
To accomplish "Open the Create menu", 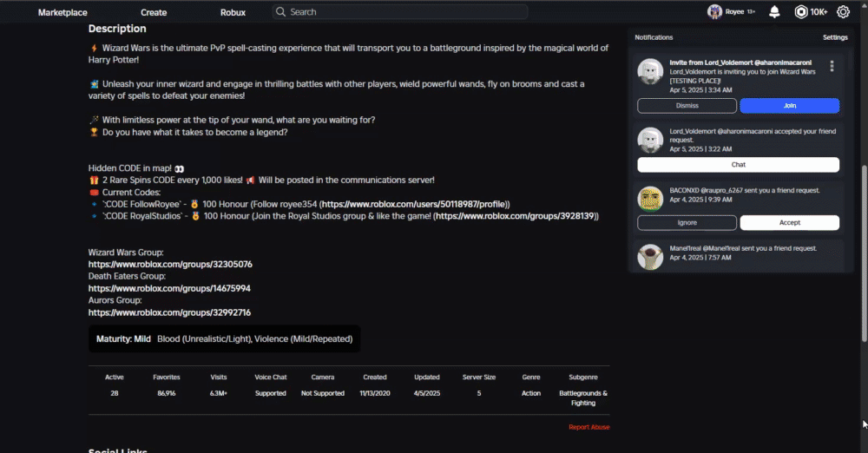I will (154, 12).
